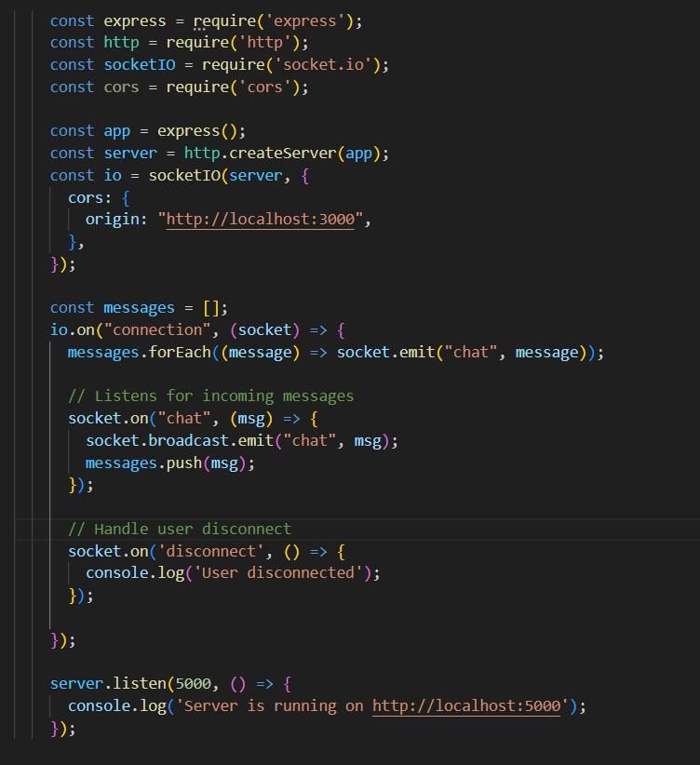The height and width of the screenshot is (765, 700).
Task: Open the http://localhost:3000 origin link
Action: (261, 220)
